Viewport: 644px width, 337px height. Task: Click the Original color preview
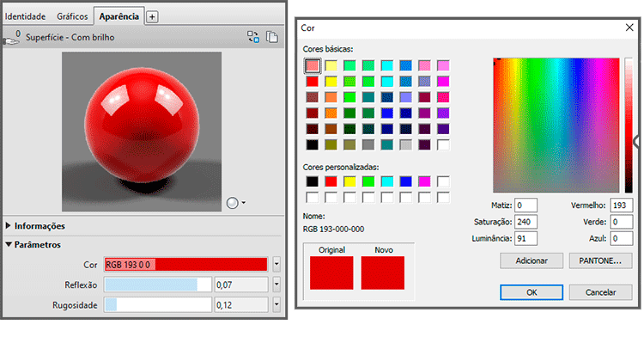331,273
